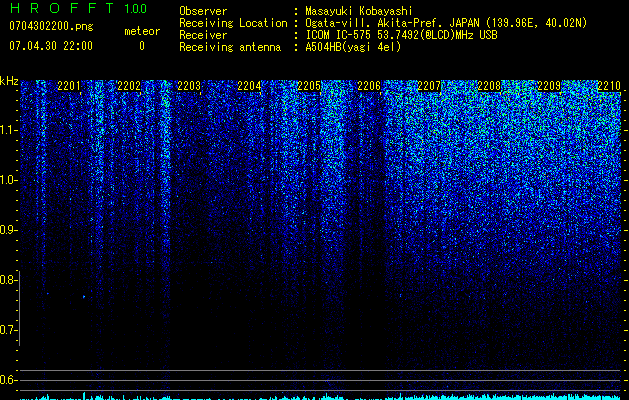Click the Receiving antenna field label

pyautogui.click(x=230, y=47)
